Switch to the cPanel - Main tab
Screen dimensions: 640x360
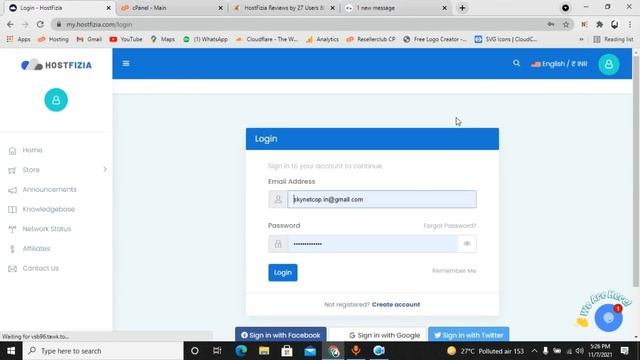171,8
